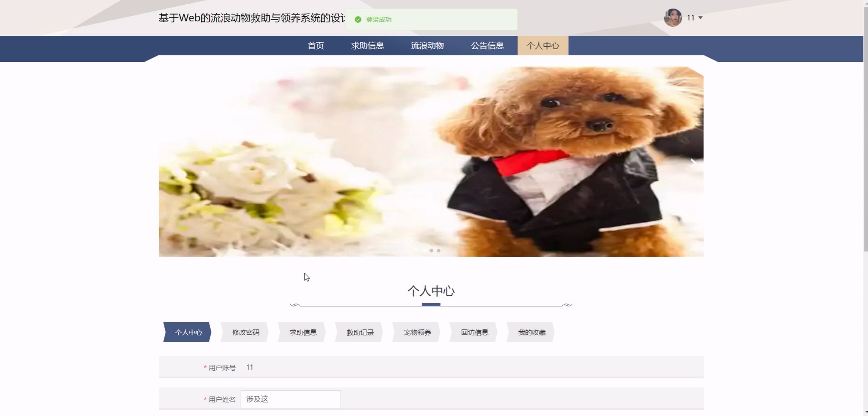Open the 首页 navigation item
This screenshot has height=416, width=868.
click(x=316, y=46)
